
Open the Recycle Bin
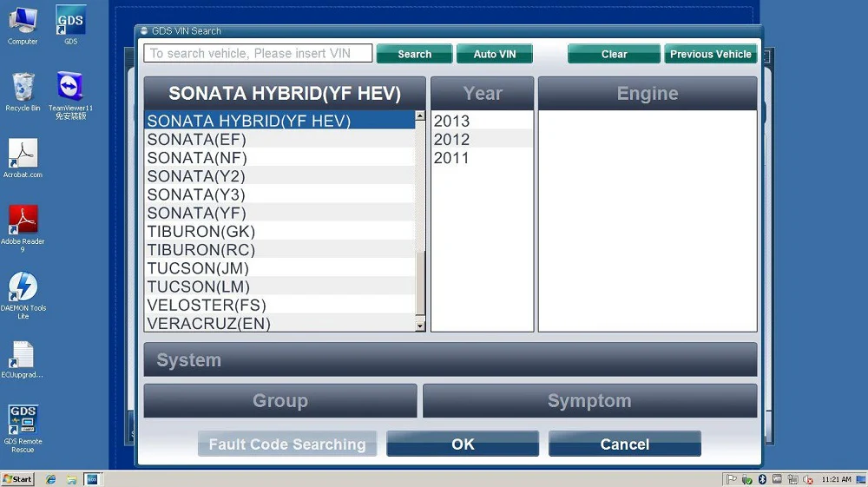pyautogui.click(x=23, y=89)
